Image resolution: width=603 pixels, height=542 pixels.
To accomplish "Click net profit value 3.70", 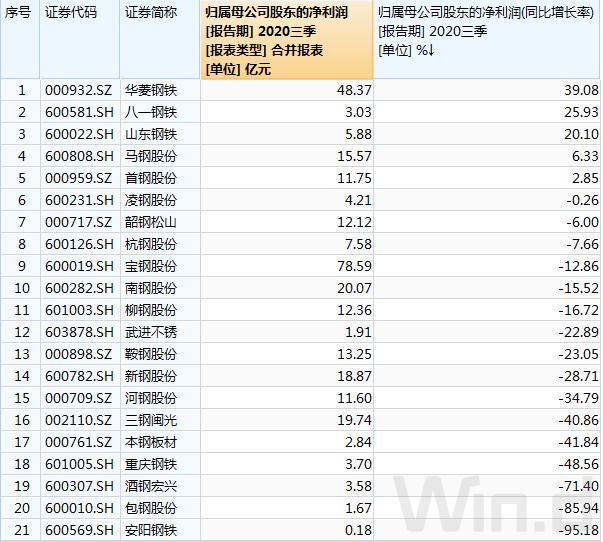I will pos(358,464).
